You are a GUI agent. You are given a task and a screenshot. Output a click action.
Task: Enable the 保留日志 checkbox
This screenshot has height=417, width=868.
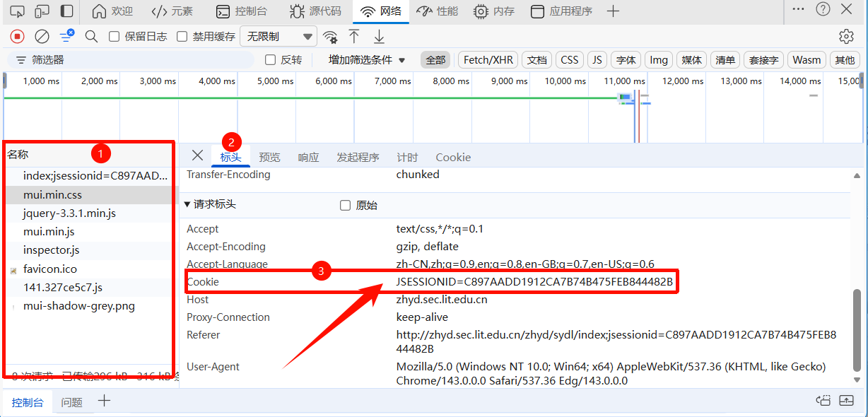[113, 36]
